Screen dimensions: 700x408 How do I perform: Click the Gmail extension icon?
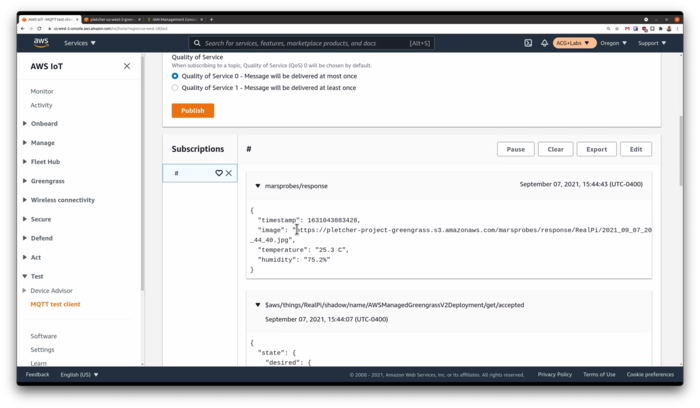627,29
